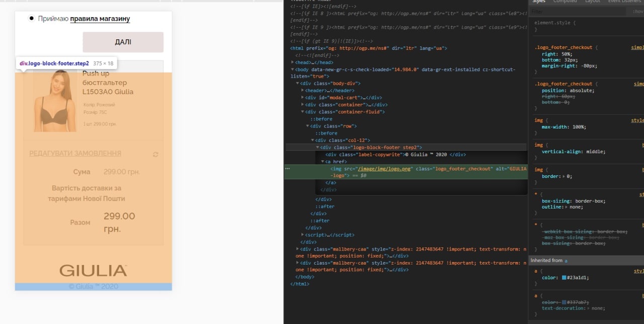Expand the div id modal-cart node
The image size is (644, 324).
(x=303, y=98)
